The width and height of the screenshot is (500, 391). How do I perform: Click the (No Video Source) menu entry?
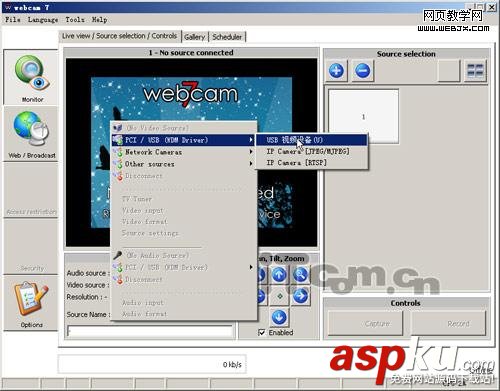click(184, 128)
